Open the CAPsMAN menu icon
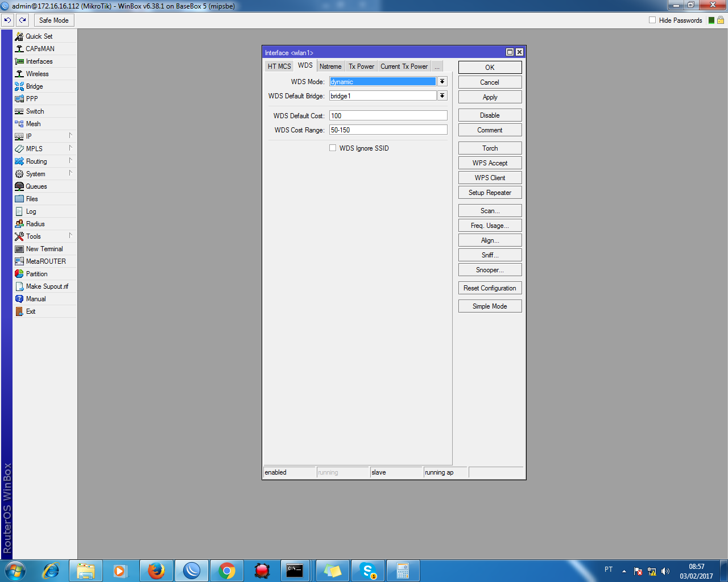 point(19,49)
